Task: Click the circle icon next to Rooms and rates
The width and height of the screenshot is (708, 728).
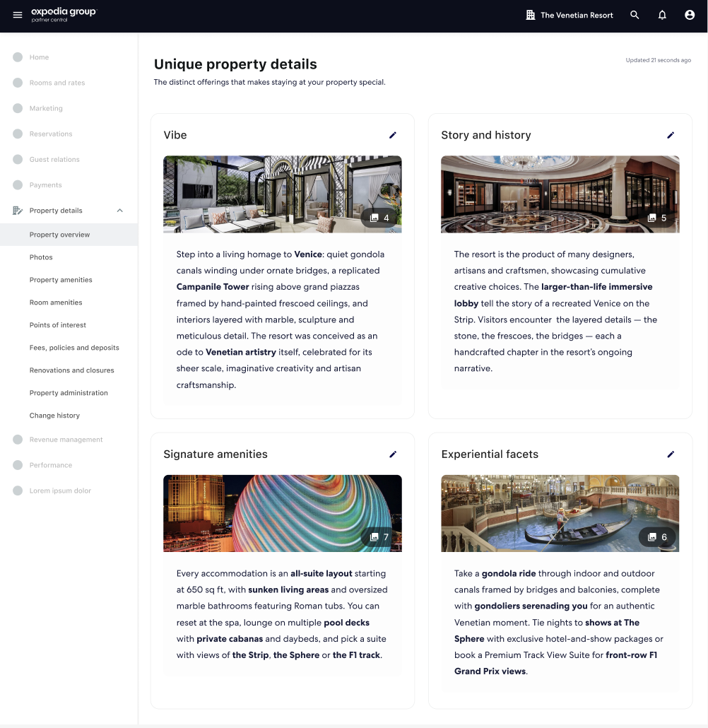Action: pyautogui.click(x=18, y=83)
